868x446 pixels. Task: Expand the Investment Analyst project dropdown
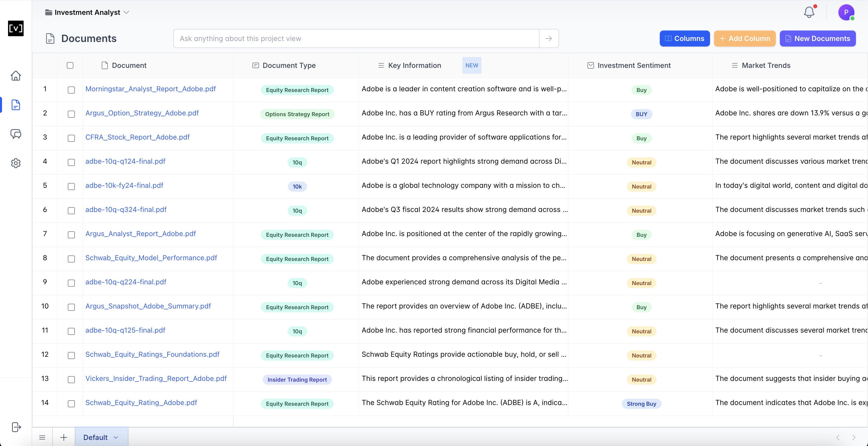click(x=126, y=13)
